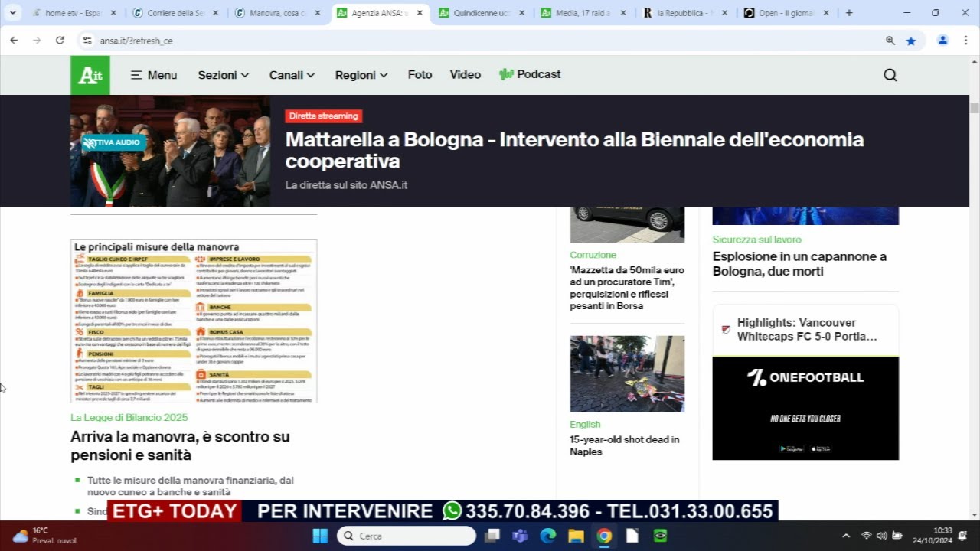Expand the Sezioni dropdown
The image size is (980, 551).
click(x=224, y=75)
